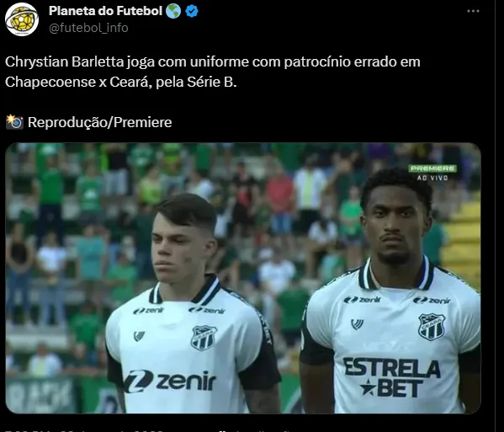Click the globe emoji beside account name
The width and height of the screenshot is (504, 432).
173,12
